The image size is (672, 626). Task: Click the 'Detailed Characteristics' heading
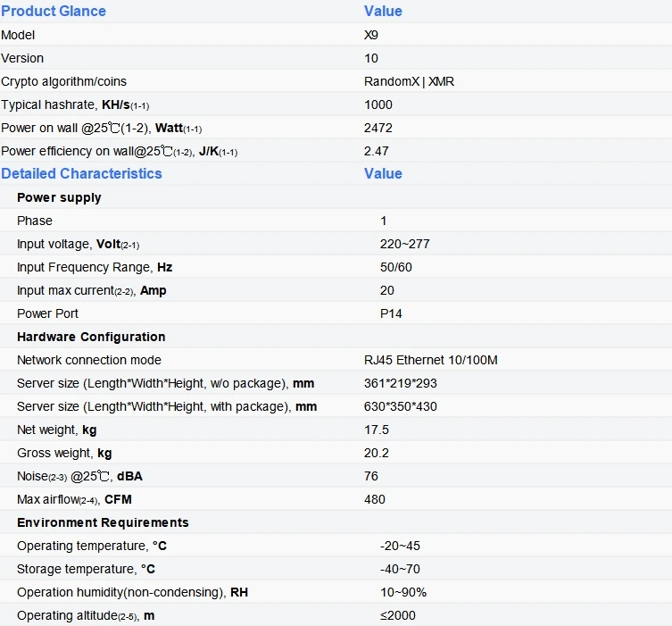[x=81, y=173]
